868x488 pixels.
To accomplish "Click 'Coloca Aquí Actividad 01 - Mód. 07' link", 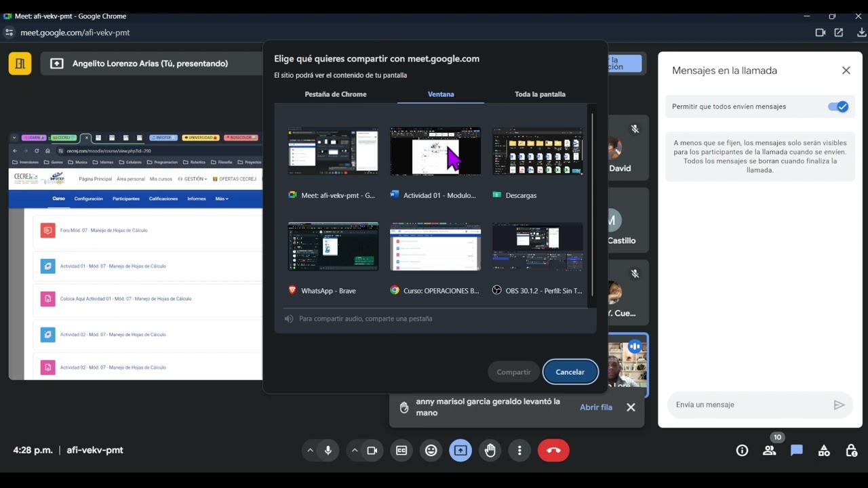I will [x=125, y=299].
